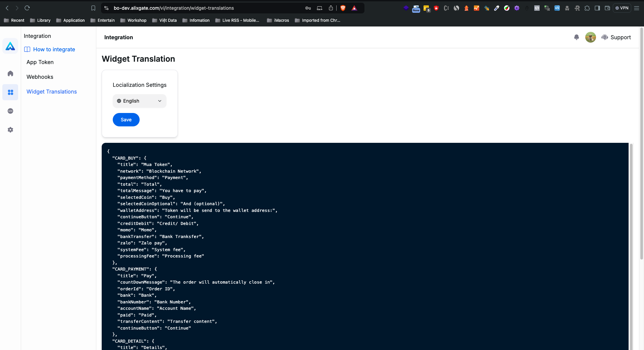Click the Support headset icon
Screen dimensions: 644x350
(605, 37)
